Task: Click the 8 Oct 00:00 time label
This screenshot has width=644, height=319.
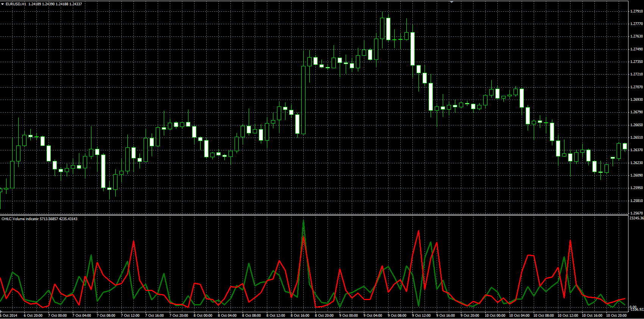Action: pos(203,316)
